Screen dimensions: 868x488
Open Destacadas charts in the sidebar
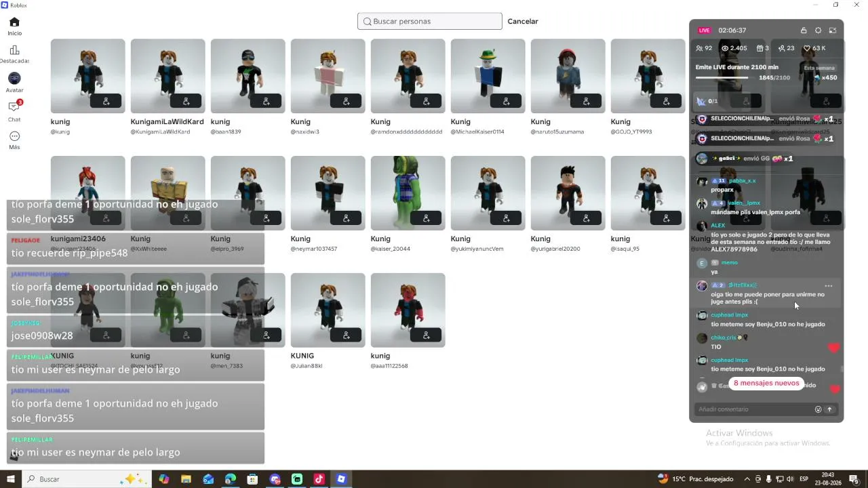click(x=14, y=54)
